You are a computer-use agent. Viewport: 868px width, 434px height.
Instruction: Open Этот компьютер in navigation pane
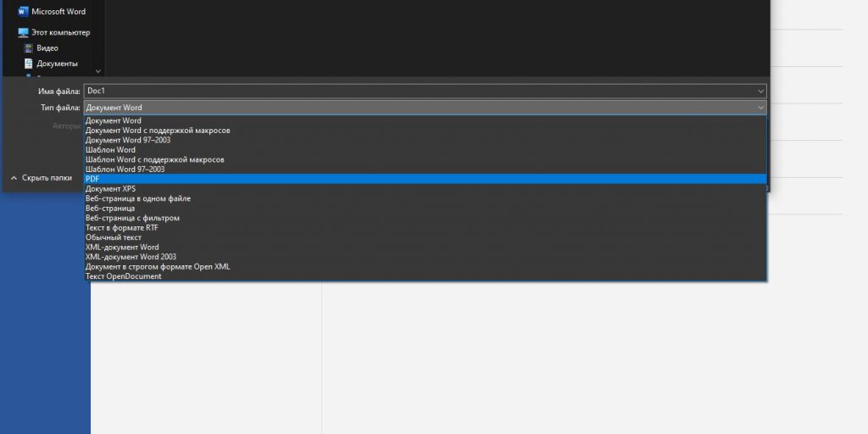53,33
